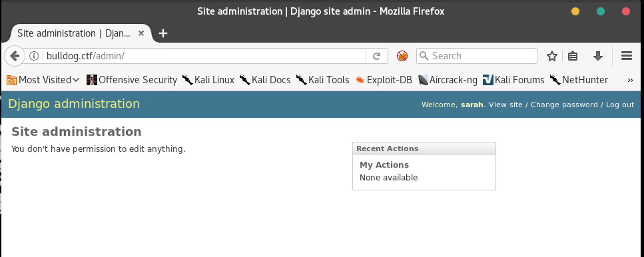Click the Log out link

tap(620, 105)
